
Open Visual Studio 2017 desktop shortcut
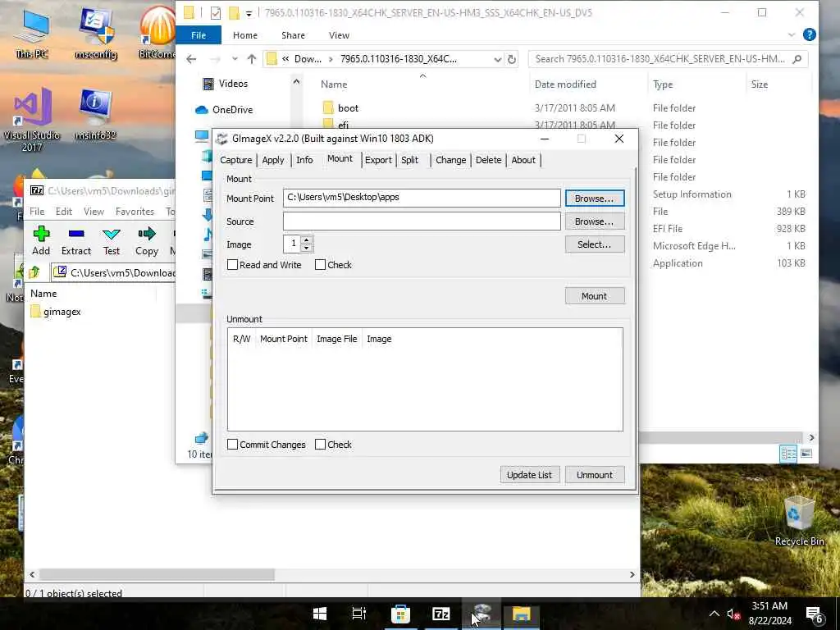coord(32,119)
